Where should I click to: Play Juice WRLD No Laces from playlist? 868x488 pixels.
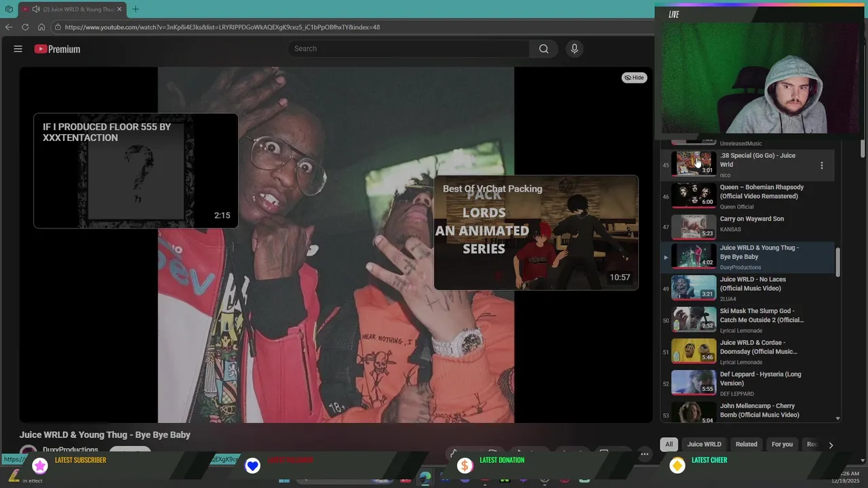pyautogui.click(x=747, y=289)
